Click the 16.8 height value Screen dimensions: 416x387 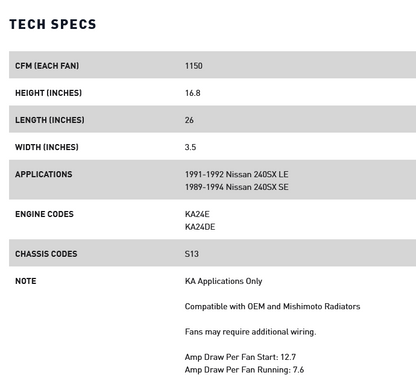193,93
